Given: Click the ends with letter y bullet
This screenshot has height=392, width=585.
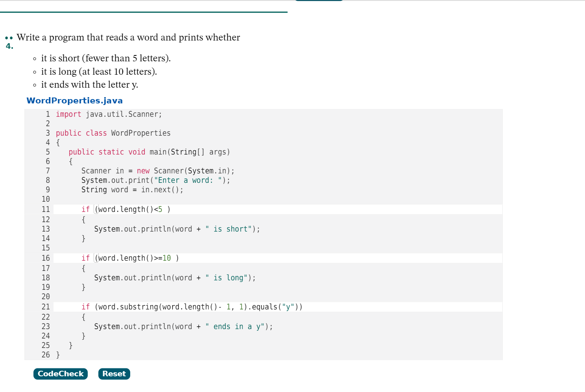Looking at the screenshot, I should tap(89, 85).
